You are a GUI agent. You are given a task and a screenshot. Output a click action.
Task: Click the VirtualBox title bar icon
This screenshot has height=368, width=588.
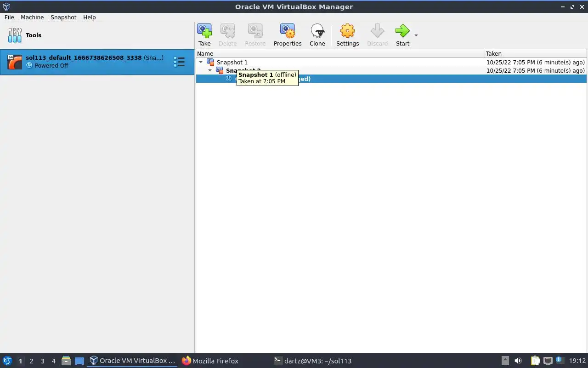point(6,7)
